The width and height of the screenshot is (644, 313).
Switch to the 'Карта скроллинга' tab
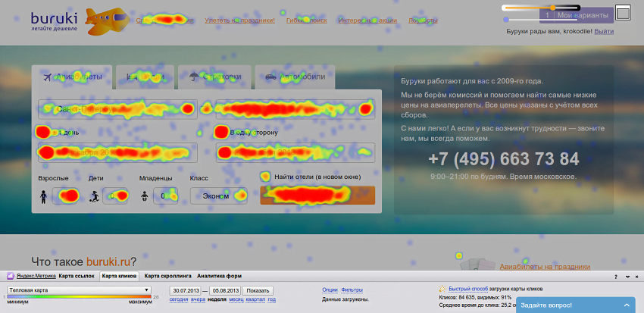pyautogui.click(x=166, y=277)
